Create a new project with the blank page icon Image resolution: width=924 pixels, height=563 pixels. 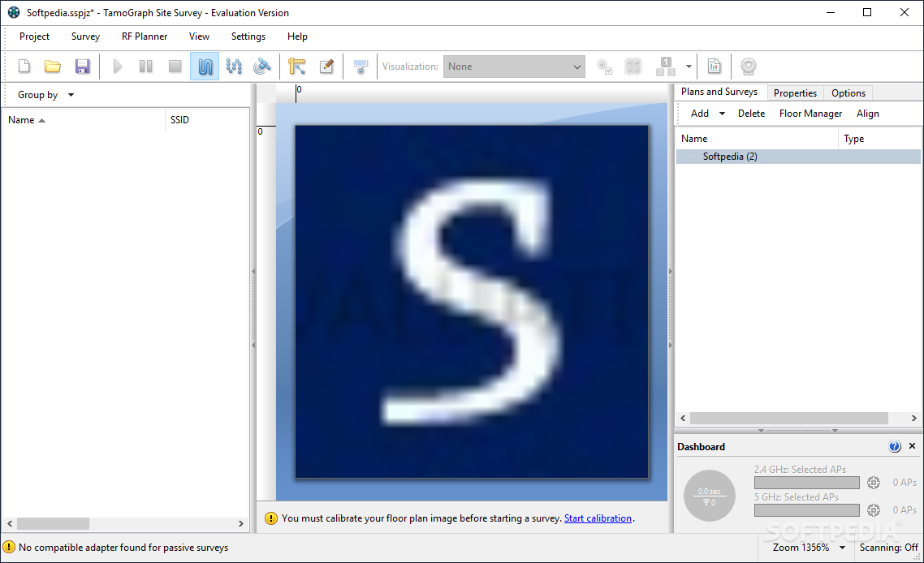(24, 66)
